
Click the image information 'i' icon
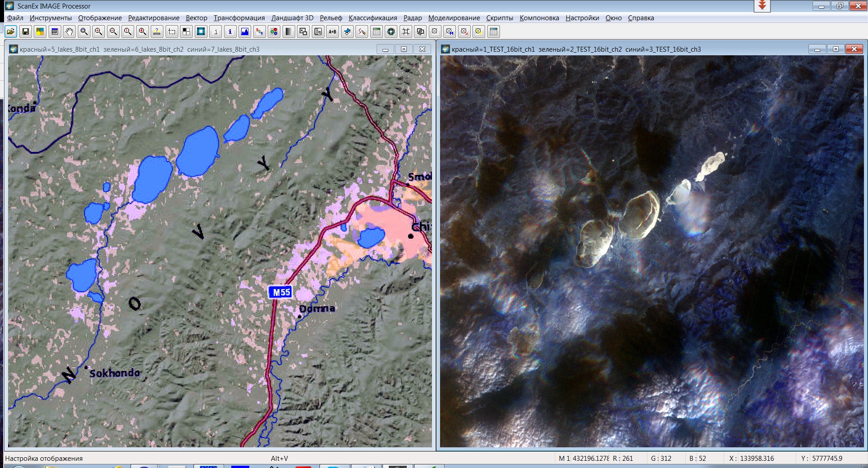click(230, 31)
